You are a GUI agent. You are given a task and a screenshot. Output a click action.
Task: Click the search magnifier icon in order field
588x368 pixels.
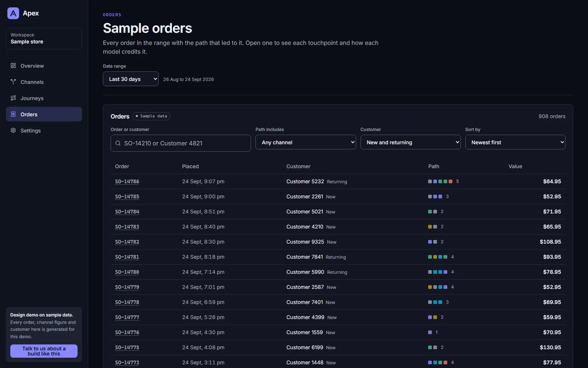tap(118, 143)
